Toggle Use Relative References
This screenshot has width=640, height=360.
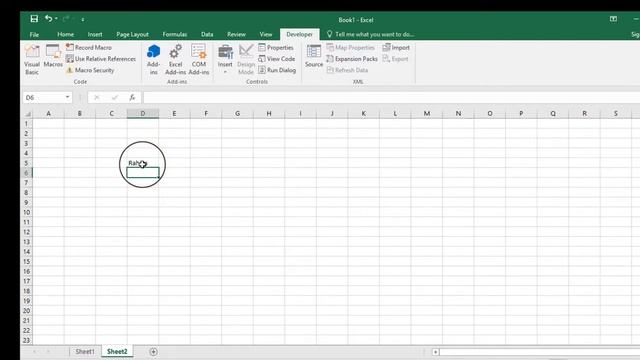pos(100,59)
